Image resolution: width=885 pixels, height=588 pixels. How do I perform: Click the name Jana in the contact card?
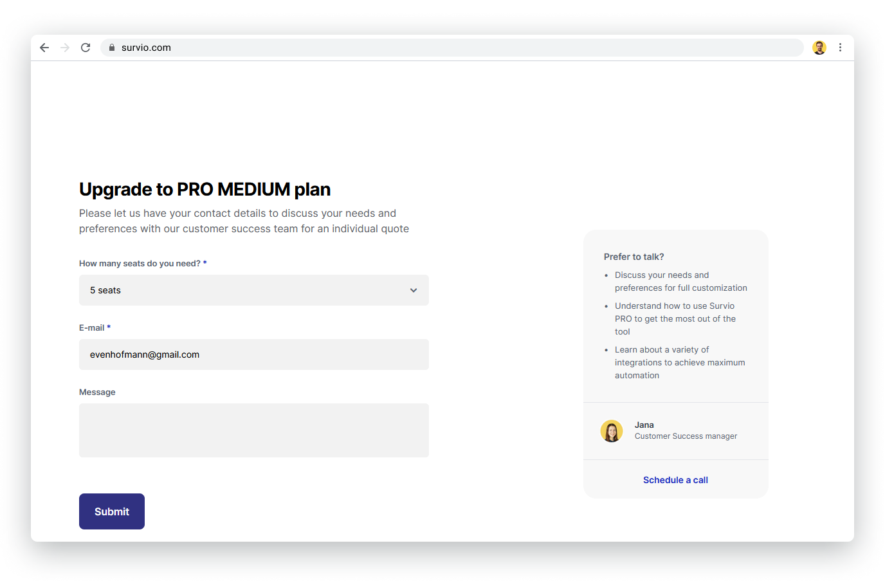[x=644, y=425]
